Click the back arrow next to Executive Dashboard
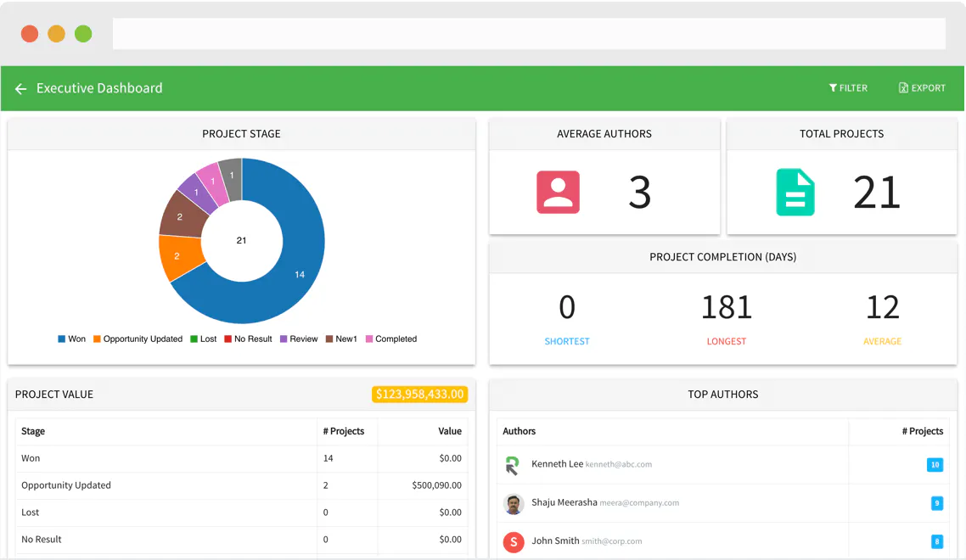 (20, 87)
